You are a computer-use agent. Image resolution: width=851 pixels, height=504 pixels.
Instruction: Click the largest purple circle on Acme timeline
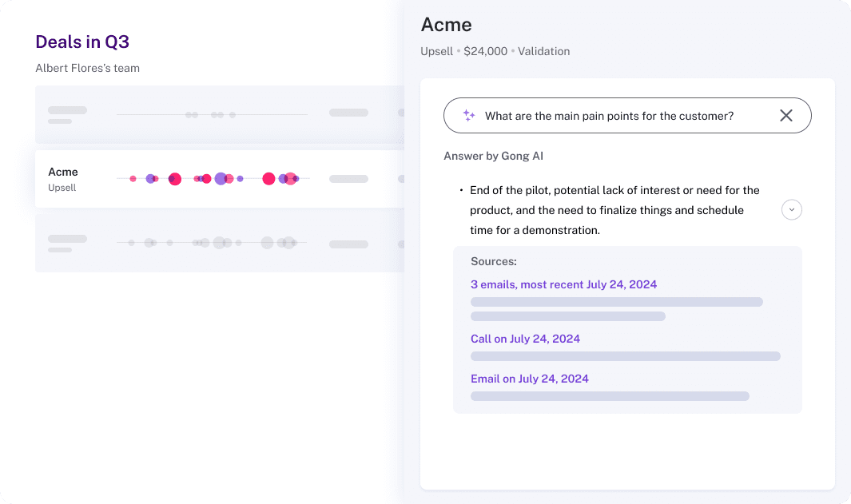pyautogui.click(x=221, y=179)
